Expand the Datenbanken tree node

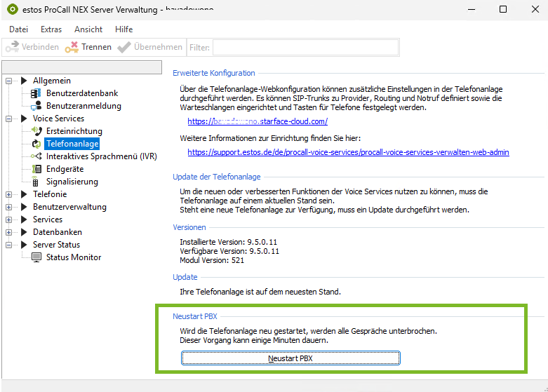[x=9, y=232]
